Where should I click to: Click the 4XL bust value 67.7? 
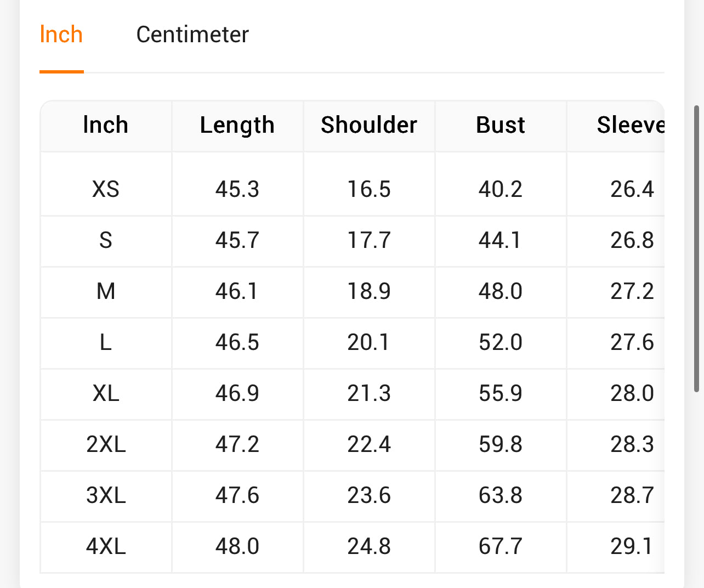pos(500,546)
